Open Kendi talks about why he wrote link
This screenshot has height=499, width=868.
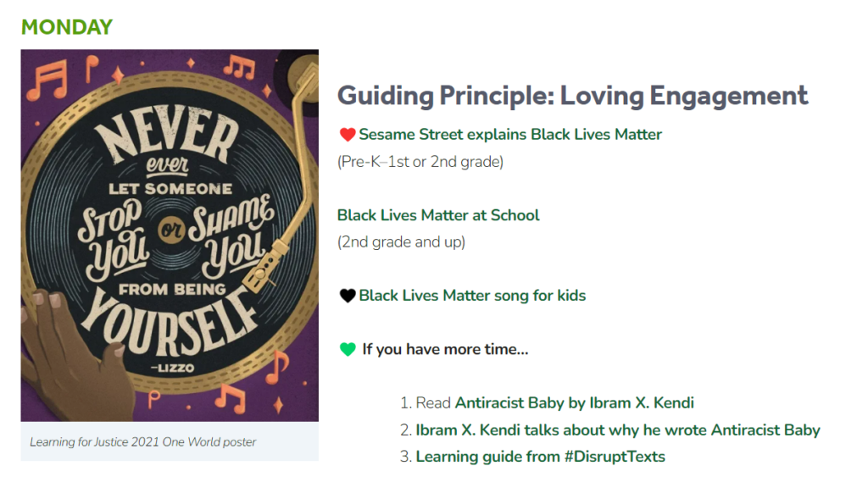[618, 430]
